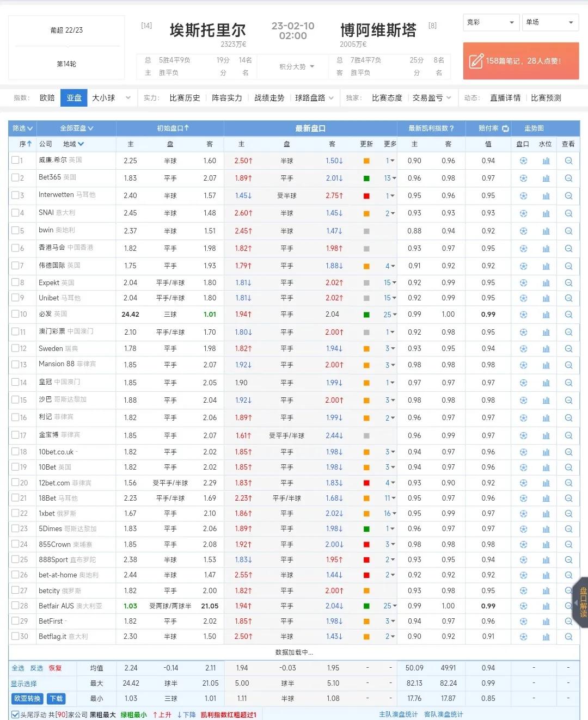Click the camera icon beside 赔付率 header
The width and height of the screenshot is (588, 720).
(505, 128)
